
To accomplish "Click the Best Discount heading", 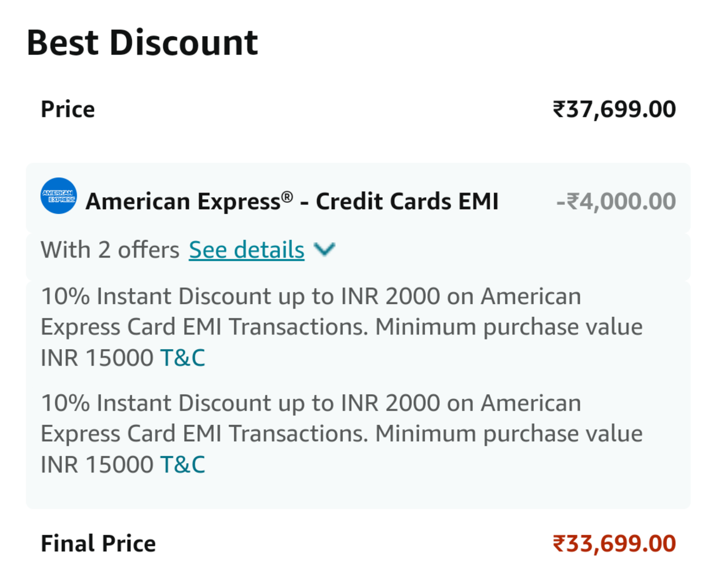I will click(142, 43).
